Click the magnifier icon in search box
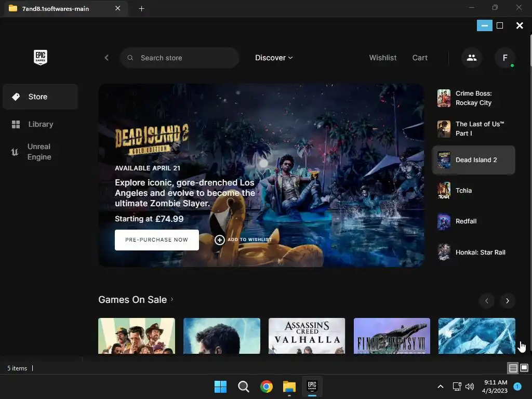 [130, 58]
